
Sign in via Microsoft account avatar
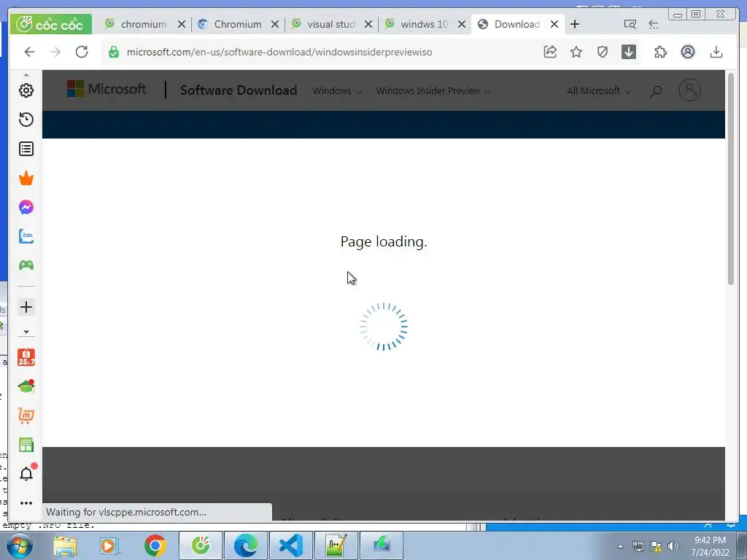point(689,90)
